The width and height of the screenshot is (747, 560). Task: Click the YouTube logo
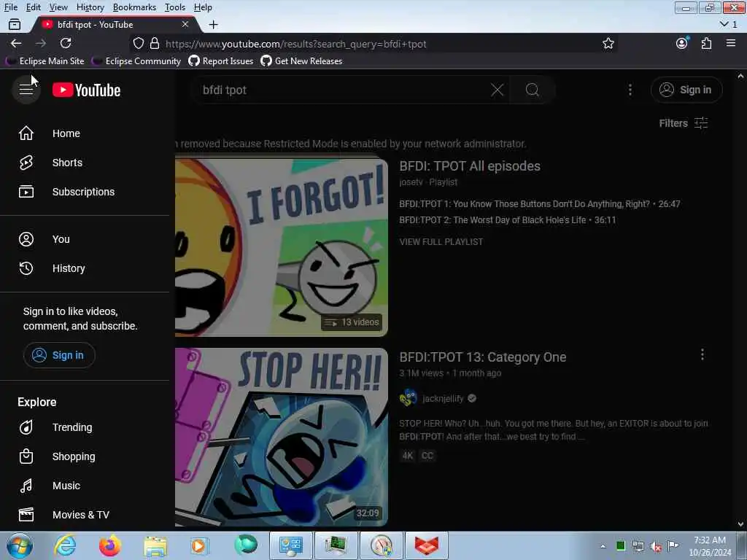pyautogui.click(x=86, y=90)
